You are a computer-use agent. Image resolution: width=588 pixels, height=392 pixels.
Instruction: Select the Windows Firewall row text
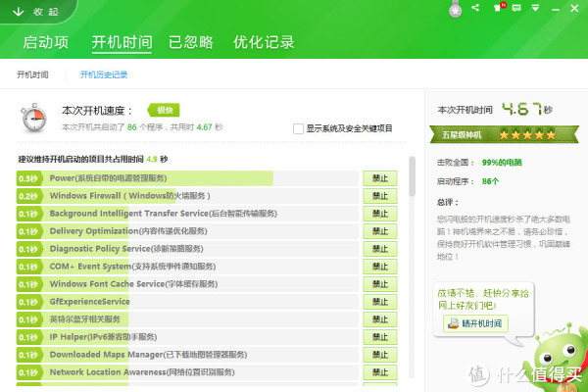tap(129, 196)
